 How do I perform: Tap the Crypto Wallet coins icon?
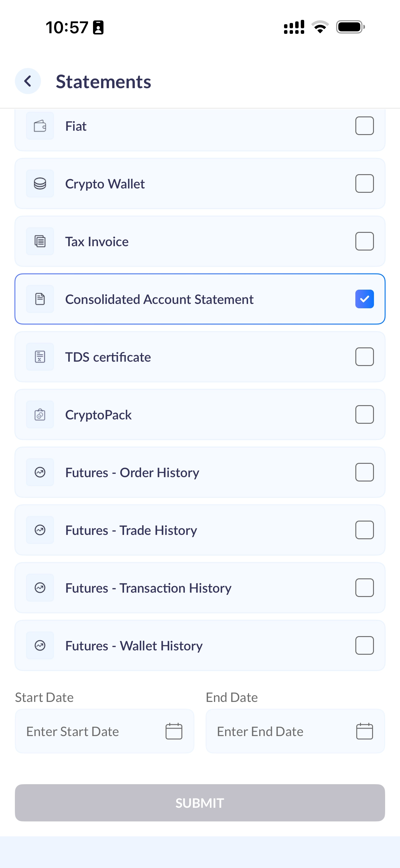tap(40, 184)
